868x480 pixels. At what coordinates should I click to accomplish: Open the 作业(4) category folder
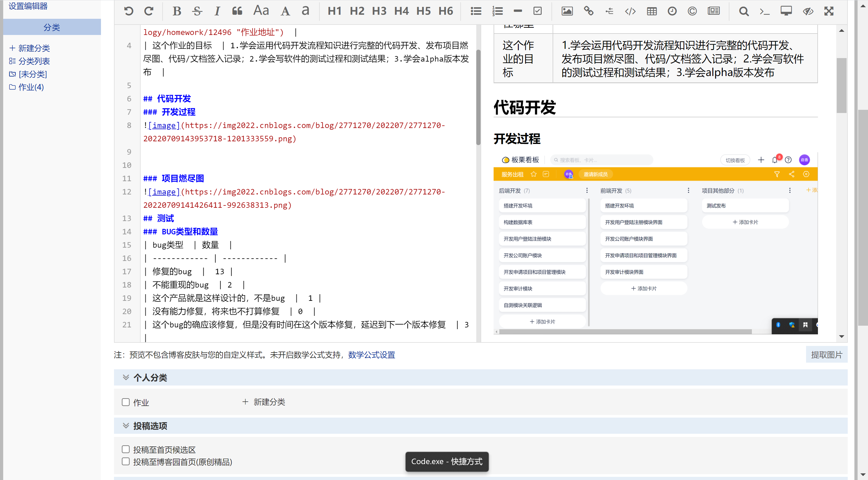tap(31, 87)
